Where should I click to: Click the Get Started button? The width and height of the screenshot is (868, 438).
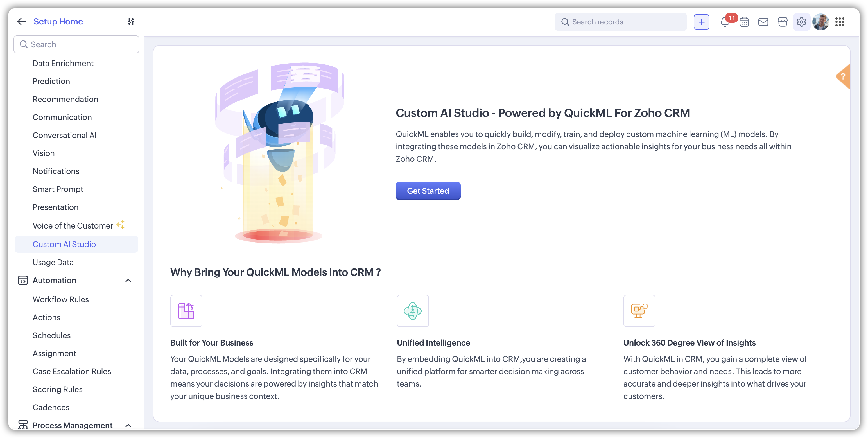428,191
